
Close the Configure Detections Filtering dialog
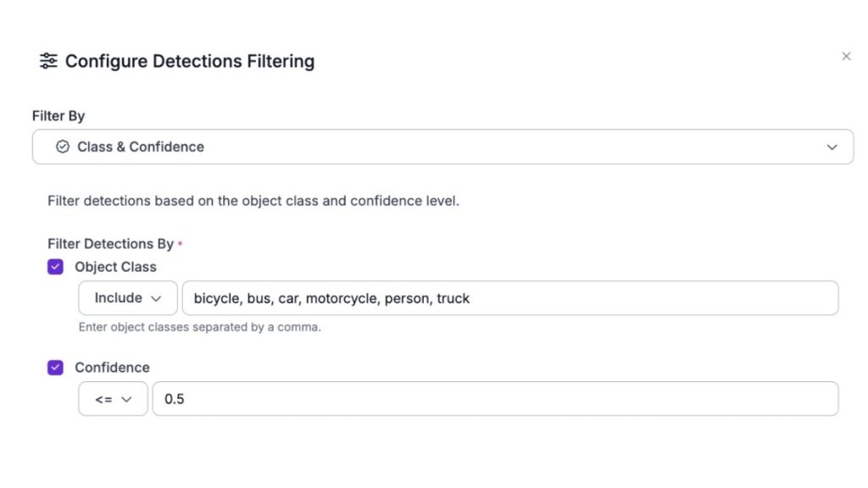(846, 57)
